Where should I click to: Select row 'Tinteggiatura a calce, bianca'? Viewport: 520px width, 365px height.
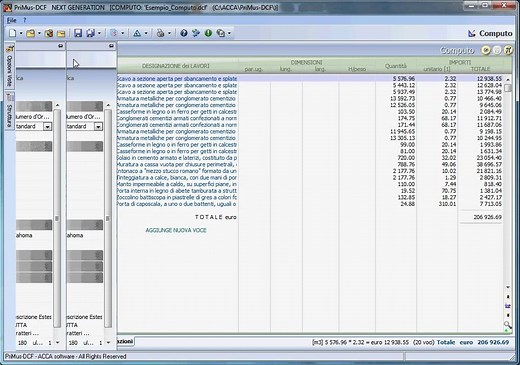[310, 178]
